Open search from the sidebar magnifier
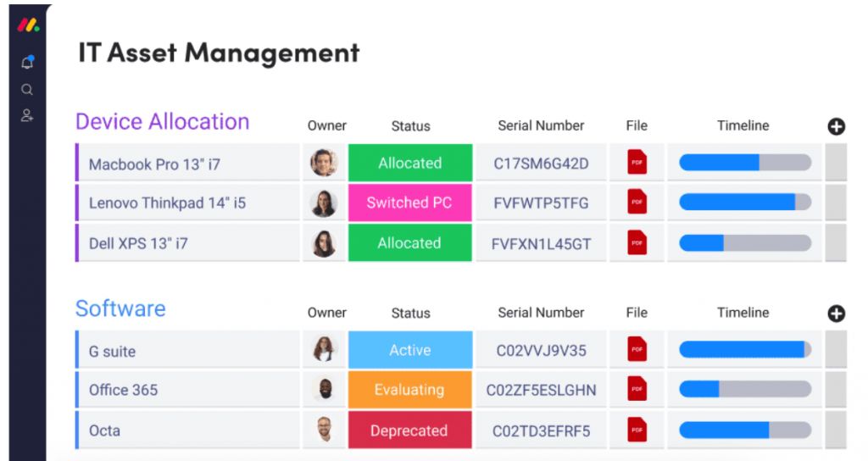This screenshot has width=868, height=461. [27, 90]
